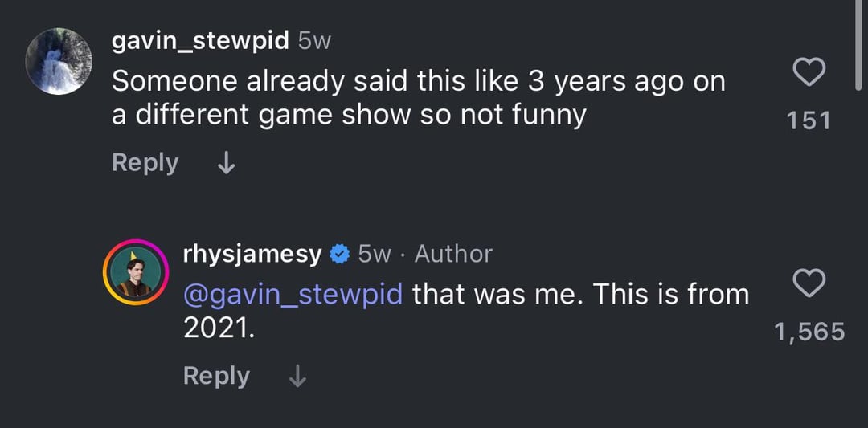This screenshot has width=868, height=428.
Task: Click 5w timestamp on rhysjamesy's reply
Action: tap(375, 255)
